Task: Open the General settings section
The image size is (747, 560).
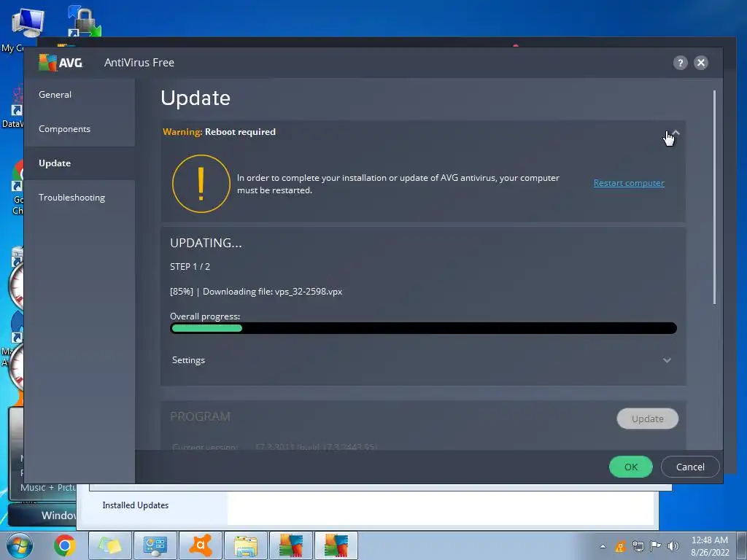Action: pos(55,94)
